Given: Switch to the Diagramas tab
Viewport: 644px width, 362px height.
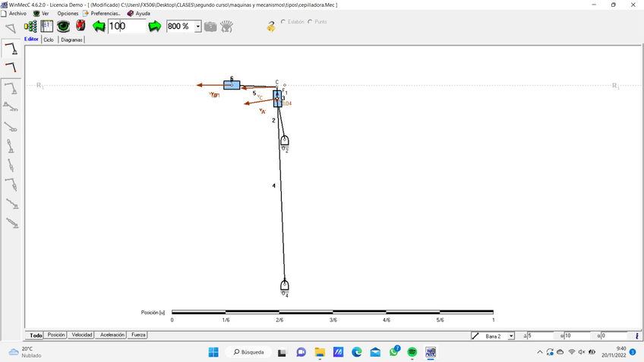Looking at the screenshot, I should tap(72, 39).
